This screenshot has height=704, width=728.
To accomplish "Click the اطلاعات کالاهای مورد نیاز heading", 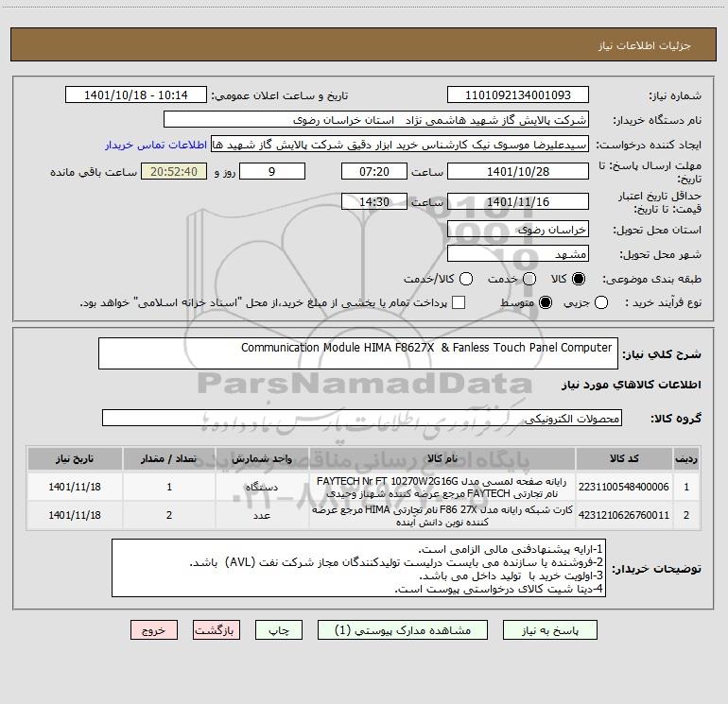I will coord(632,385).
